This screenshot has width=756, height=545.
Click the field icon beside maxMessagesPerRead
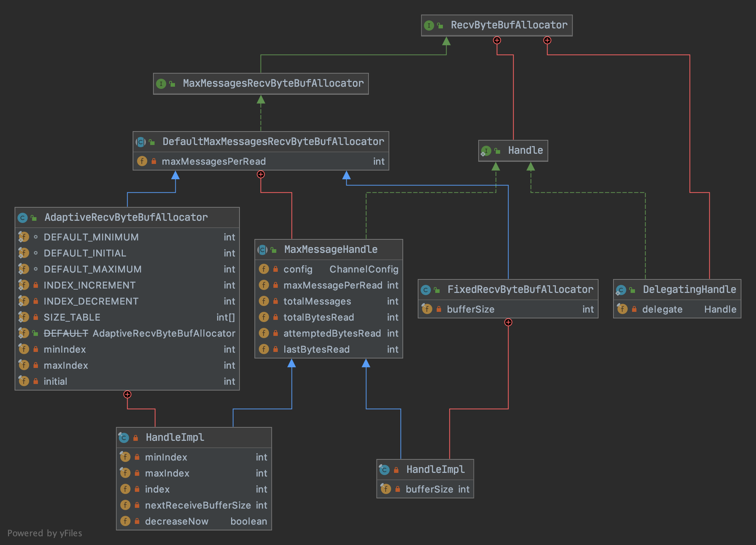pos(142,161)
